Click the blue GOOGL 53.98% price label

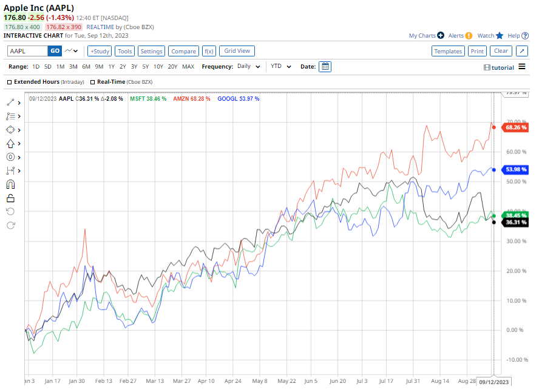click(x=515, y=169)
